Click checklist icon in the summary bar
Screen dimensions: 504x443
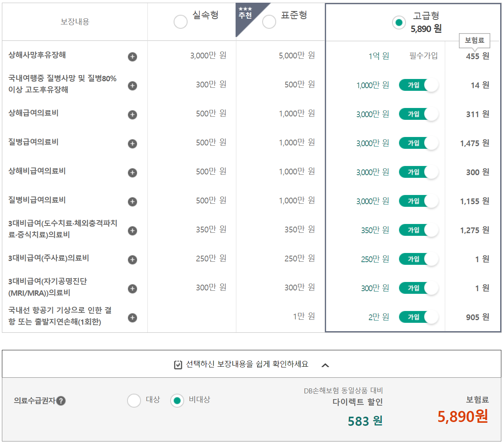pos(177,364)
